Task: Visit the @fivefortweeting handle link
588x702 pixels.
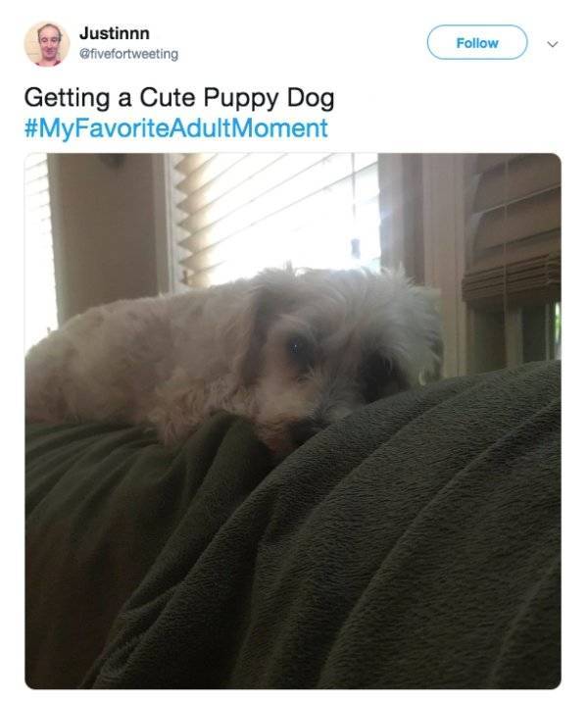Action: point(128,54)
